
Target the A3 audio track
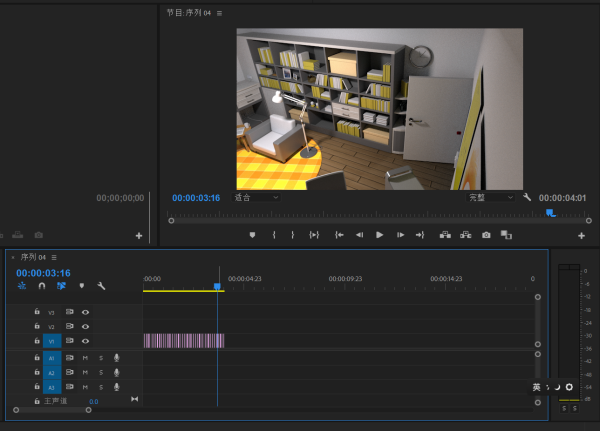click(52, 387)
